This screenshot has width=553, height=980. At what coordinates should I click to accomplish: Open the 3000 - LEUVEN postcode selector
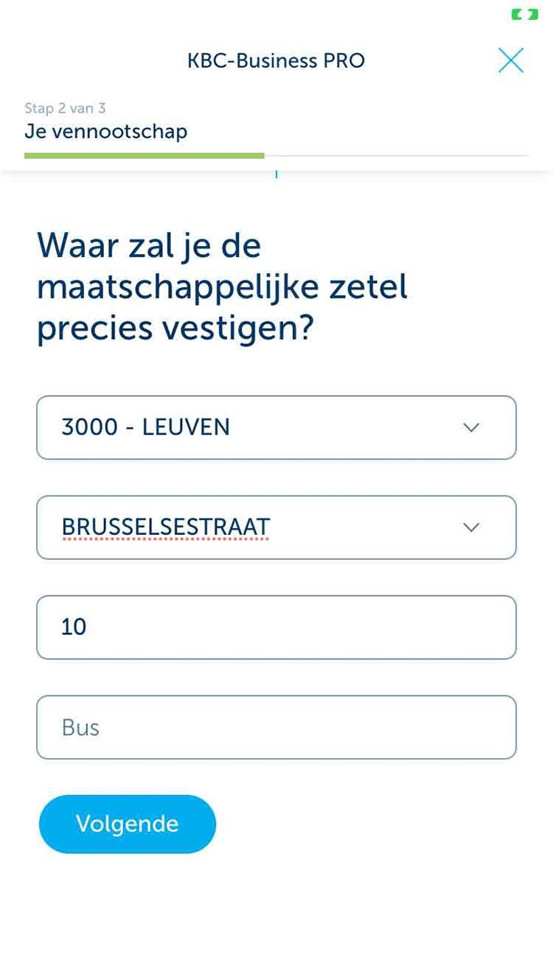[276, 427]
